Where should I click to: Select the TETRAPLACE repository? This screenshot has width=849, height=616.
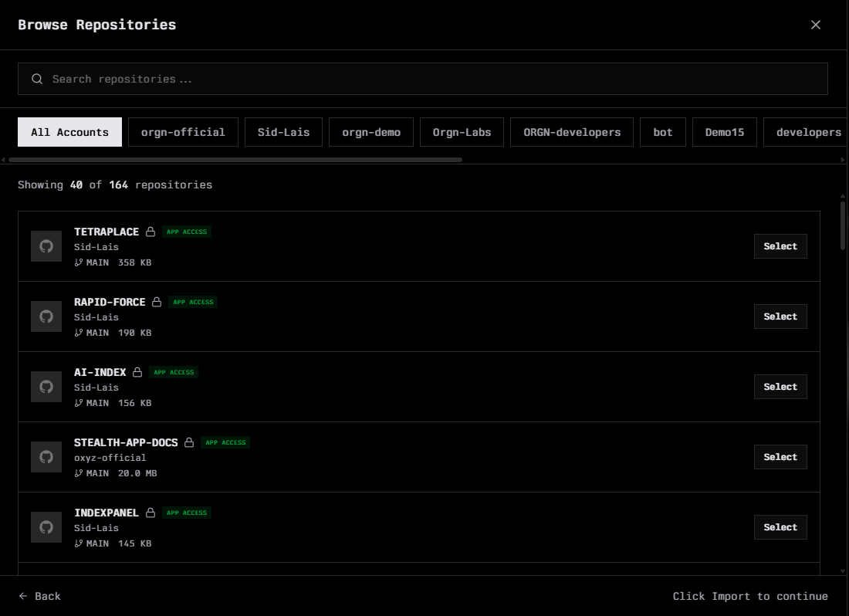click(x=780, y=246)
